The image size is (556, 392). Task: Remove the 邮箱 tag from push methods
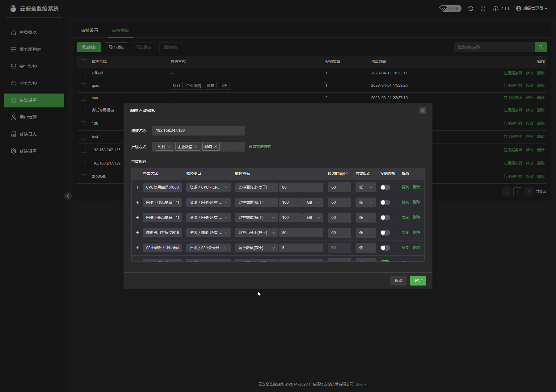pyautogui.click(x=215, y=147)
